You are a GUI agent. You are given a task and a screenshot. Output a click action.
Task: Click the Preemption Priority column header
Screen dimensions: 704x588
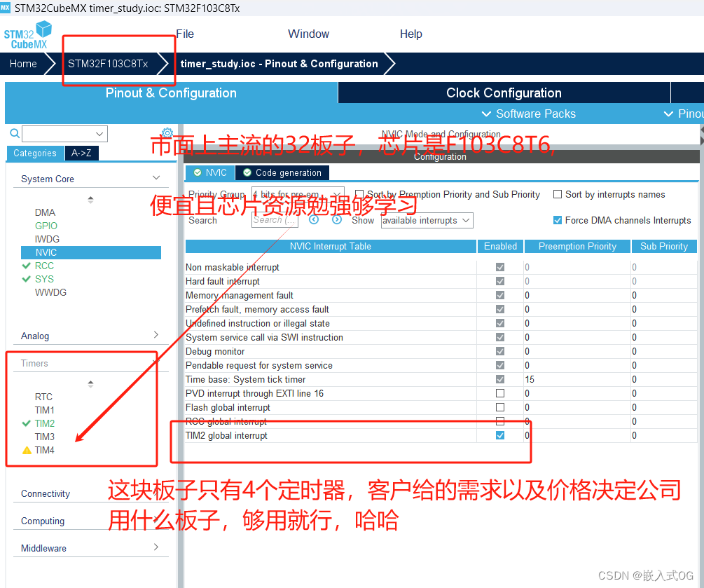(577, 246)
